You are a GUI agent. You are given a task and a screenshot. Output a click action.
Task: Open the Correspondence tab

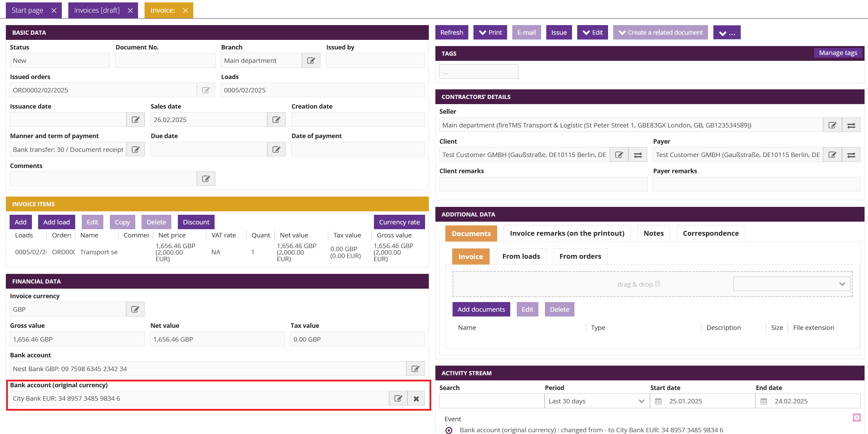pyautogui.click(x=710, y=233)
